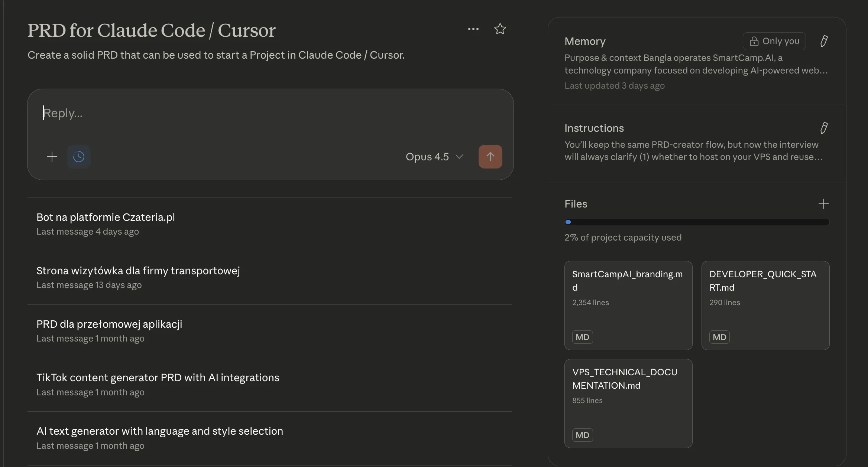
Task: Open TikTok content generator PRD chat
Action: pyautogui.click(x=270, y=385)
